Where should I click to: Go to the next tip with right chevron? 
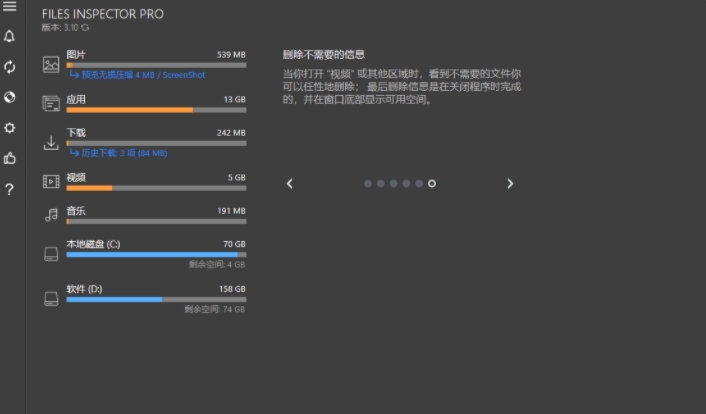[x=510, y=184]
